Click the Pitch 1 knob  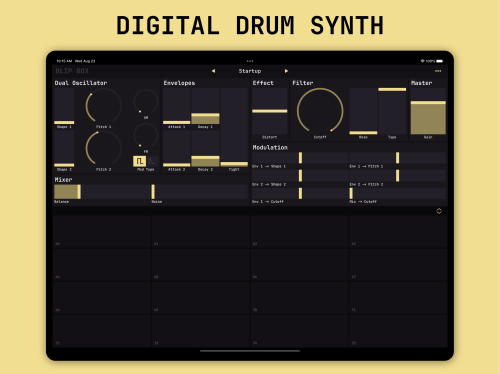click(103, 106)
